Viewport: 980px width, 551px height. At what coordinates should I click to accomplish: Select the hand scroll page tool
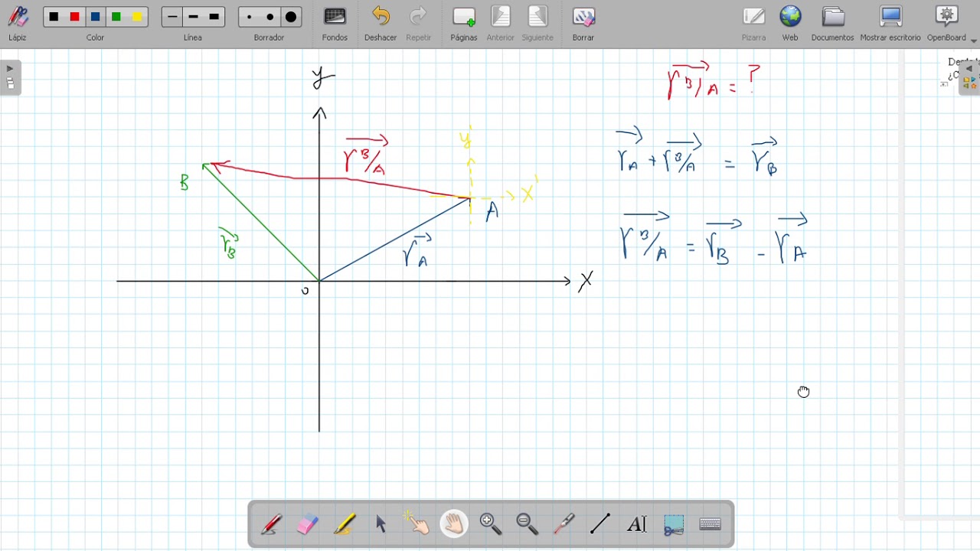click(x=454, y=524)
